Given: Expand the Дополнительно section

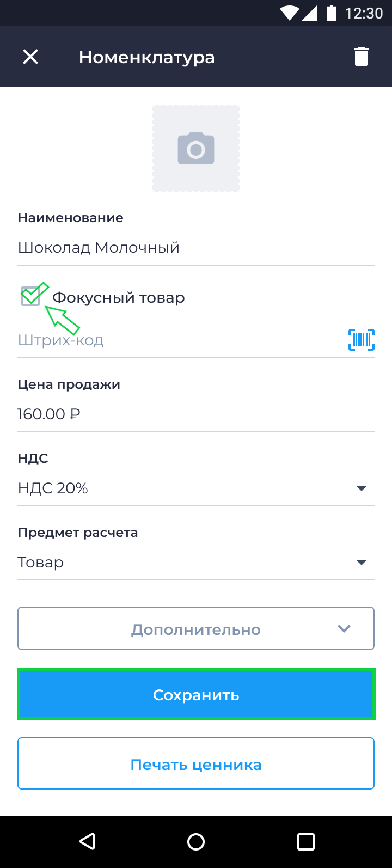Looking at the screenshot, I should [x=196, y=629].
